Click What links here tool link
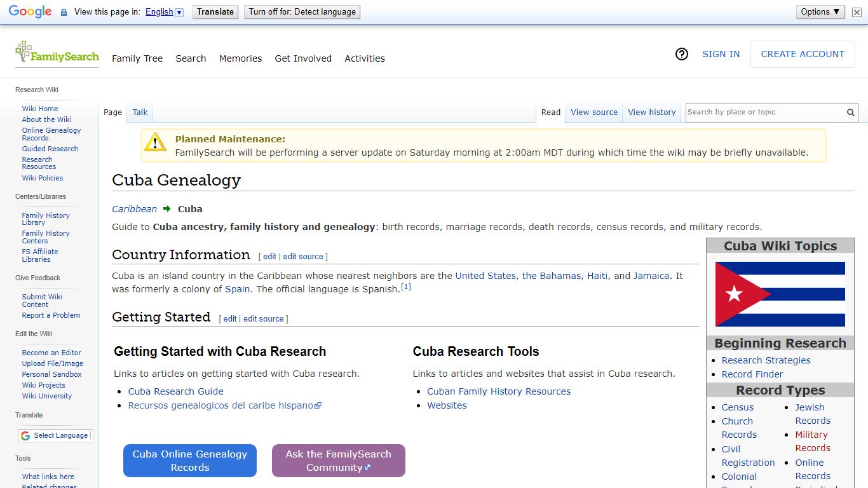 pos(48,477)
